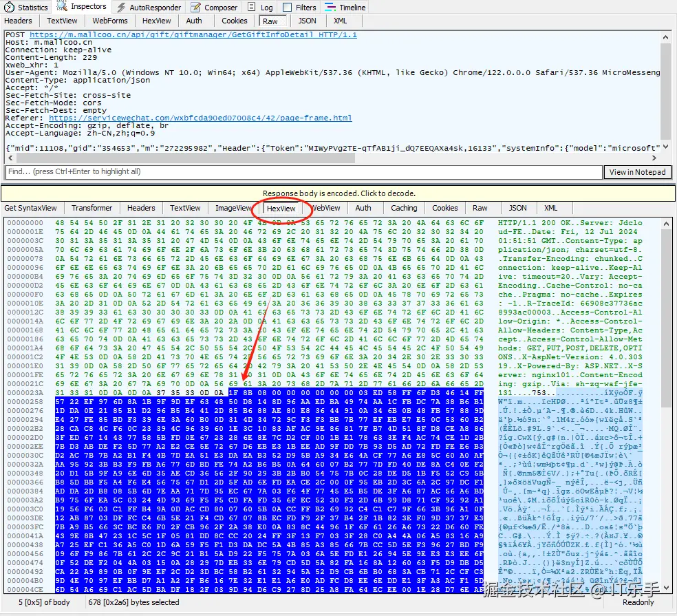Viewport: 677px width, 616px height.
Task: Open the response Auth tab
Action: pos(363,209)
